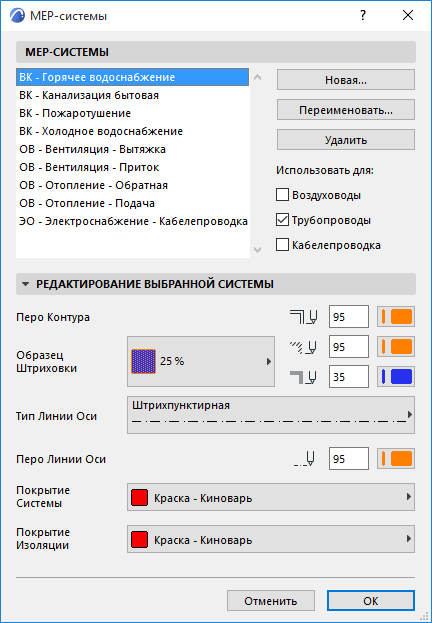432x623 pixels.
Task: Open the Образец Штриховки 25 % dropdown
Action: [x=201, y=362]
